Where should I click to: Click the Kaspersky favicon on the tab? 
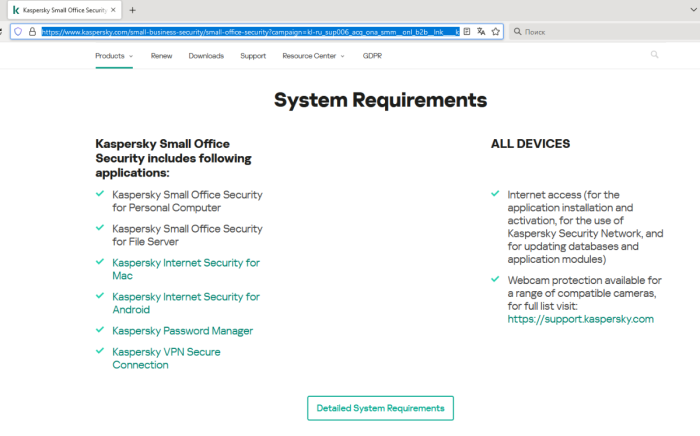16,10
